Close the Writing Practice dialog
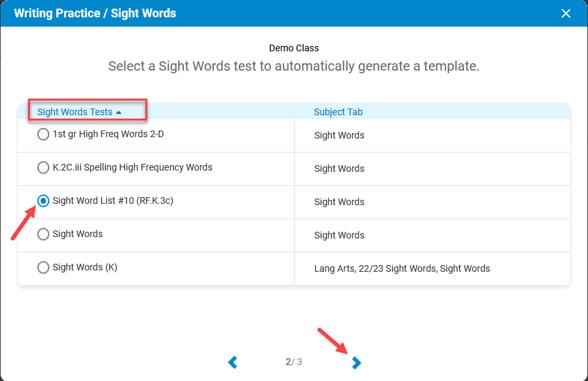Screen dimensions: 588x381 pyautogui.click(x=566, y=13)
